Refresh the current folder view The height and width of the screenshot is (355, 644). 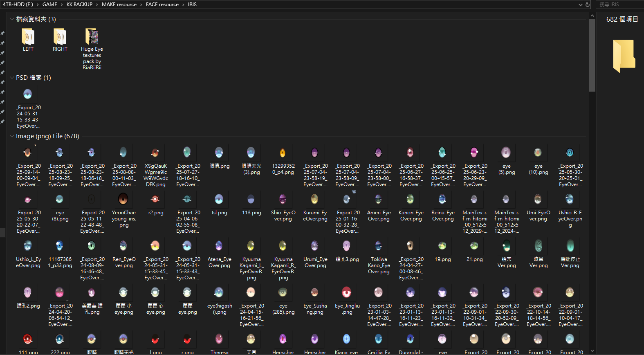click(588, 4)
